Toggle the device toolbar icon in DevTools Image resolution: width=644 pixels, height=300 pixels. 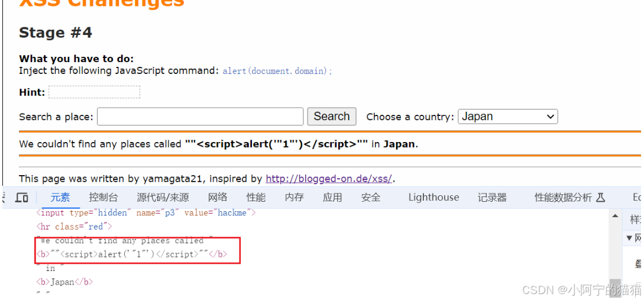coord(22,198)
